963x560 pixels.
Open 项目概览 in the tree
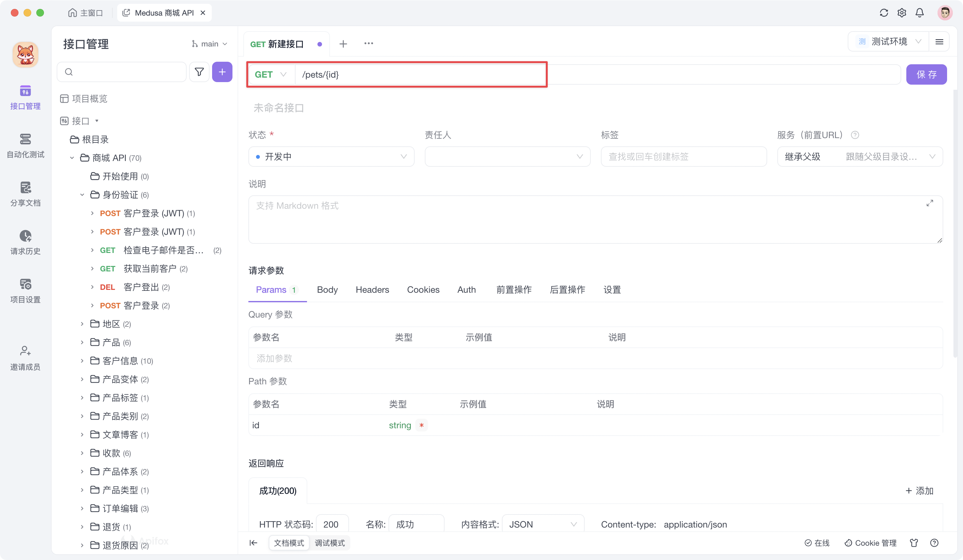(x=84, y=99)
